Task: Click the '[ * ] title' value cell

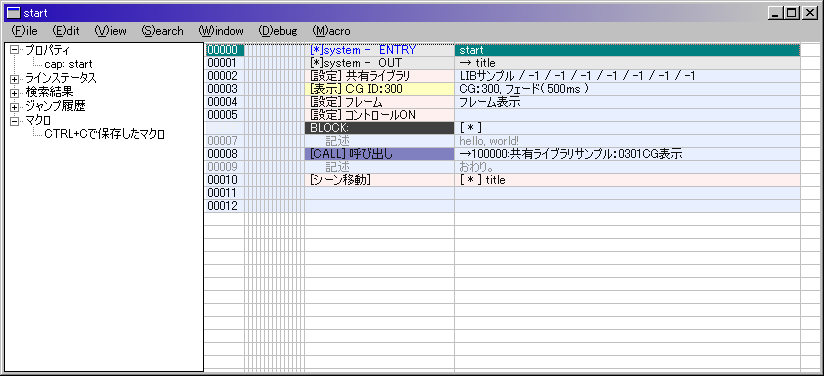Action: pyautogui.click(x=627, y=180)
